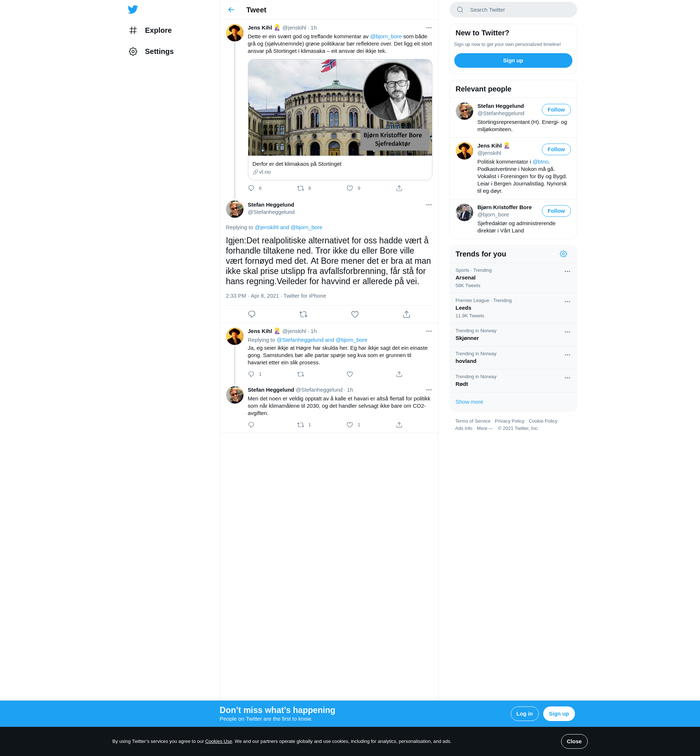Retweet Stefan Heggelund's main tweet

pyautogui.click(x=303, y=314)
